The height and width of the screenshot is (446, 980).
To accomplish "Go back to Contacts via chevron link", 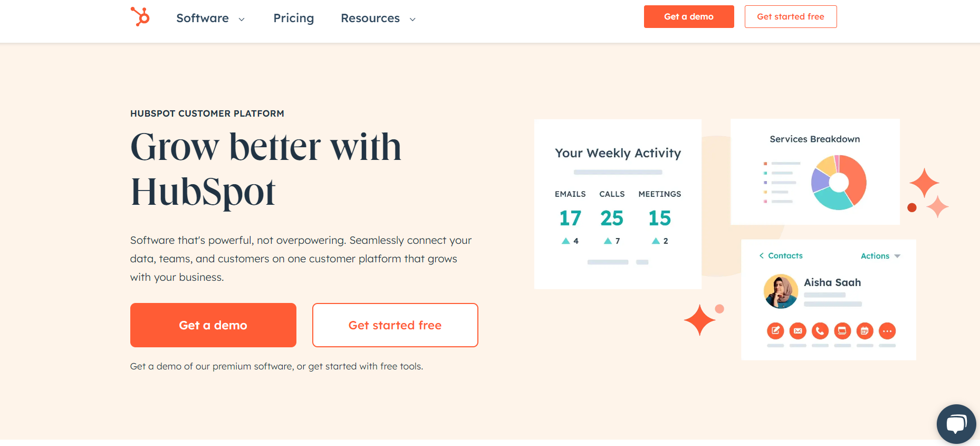I will tap(781, 255).
